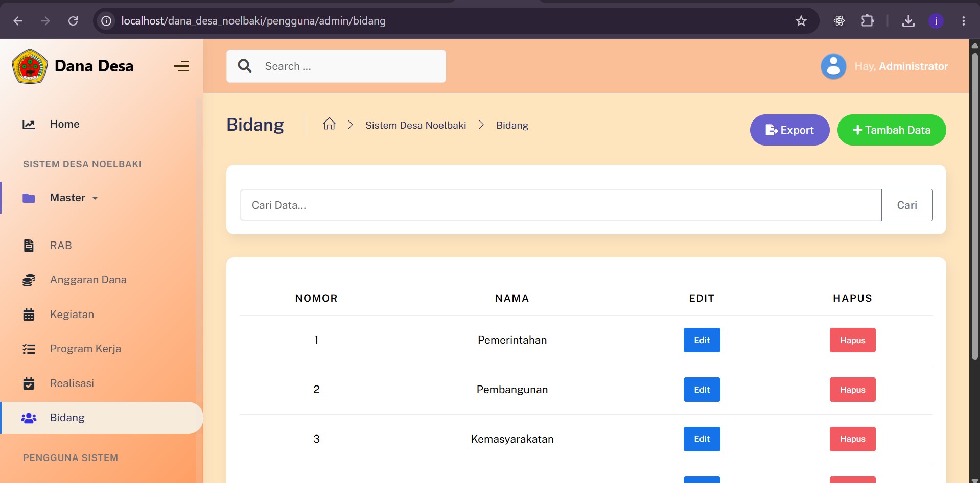Image resolution: width=980 pixels, height=483 pixels.
Task: Go back with the browser back arrow
Action: [x=18, y=21]
